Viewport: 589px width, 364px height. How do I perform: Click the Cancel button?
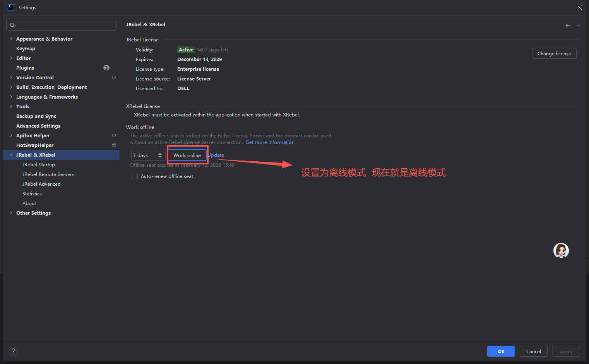534,351
